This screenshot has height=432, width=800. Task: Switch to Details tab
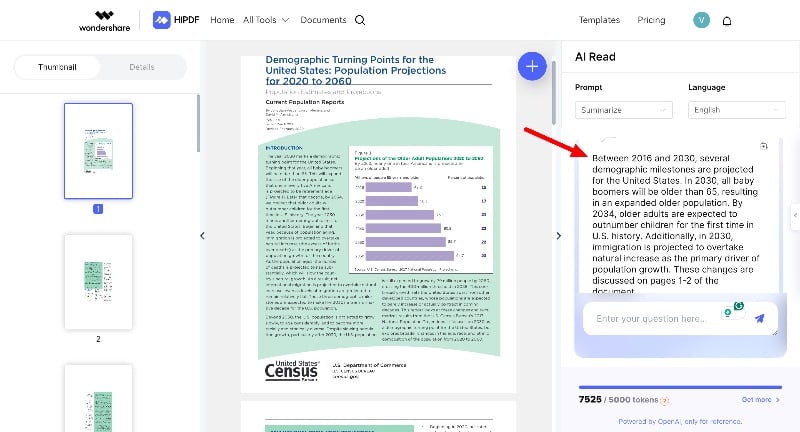(x=142, y=67)
